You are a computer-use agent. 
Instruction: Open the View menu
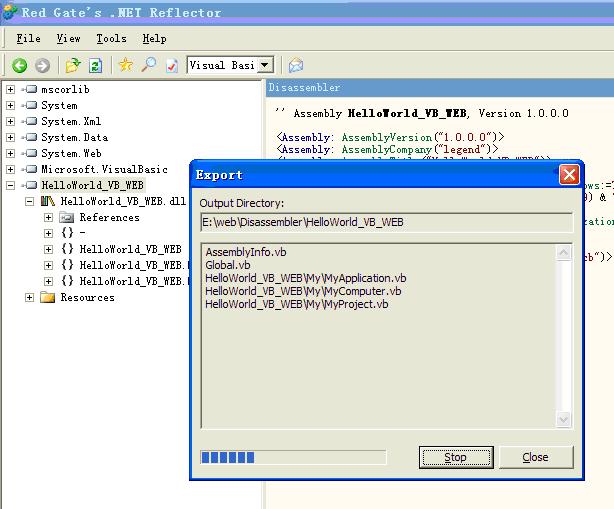68,38
